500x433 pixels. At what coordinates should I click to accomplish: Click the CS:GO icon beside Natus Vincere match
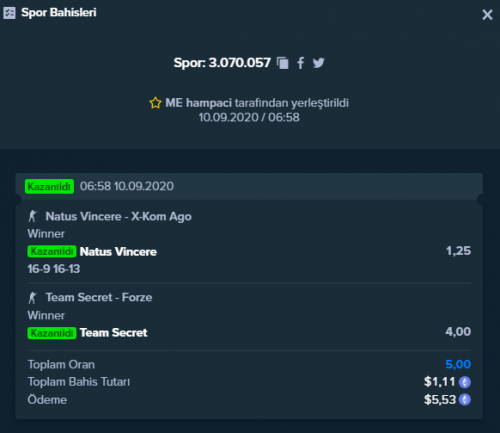(x=33, y=216)
